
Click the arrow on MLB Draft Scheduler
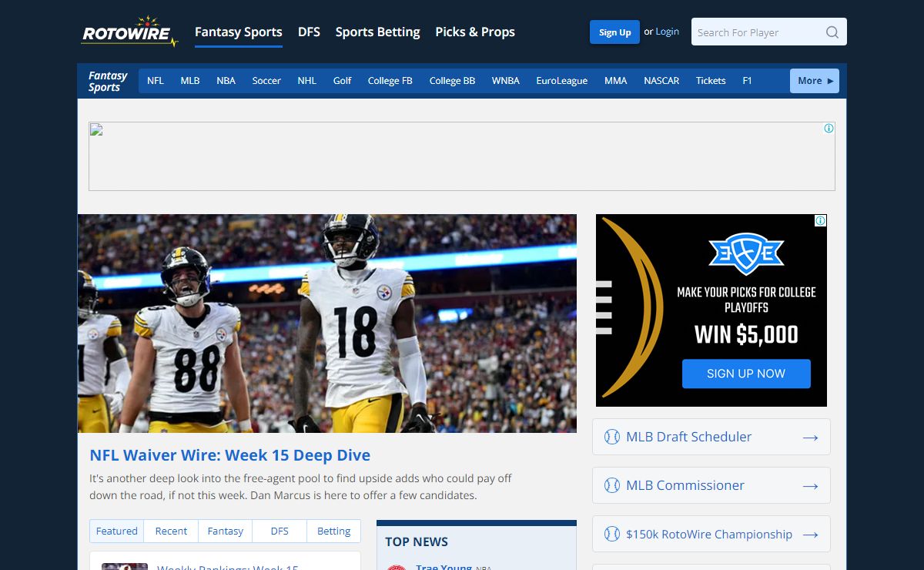pyautogui.click(x=810, y=438)
